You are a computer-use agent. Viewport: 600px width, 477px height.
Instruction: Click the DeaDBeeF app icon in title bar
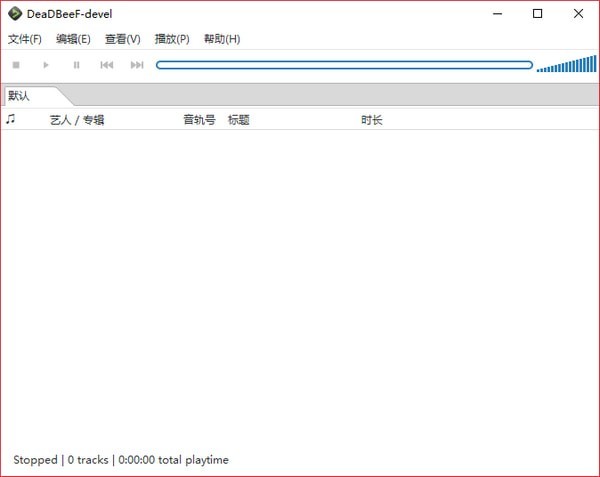click(x=15, y=14)
